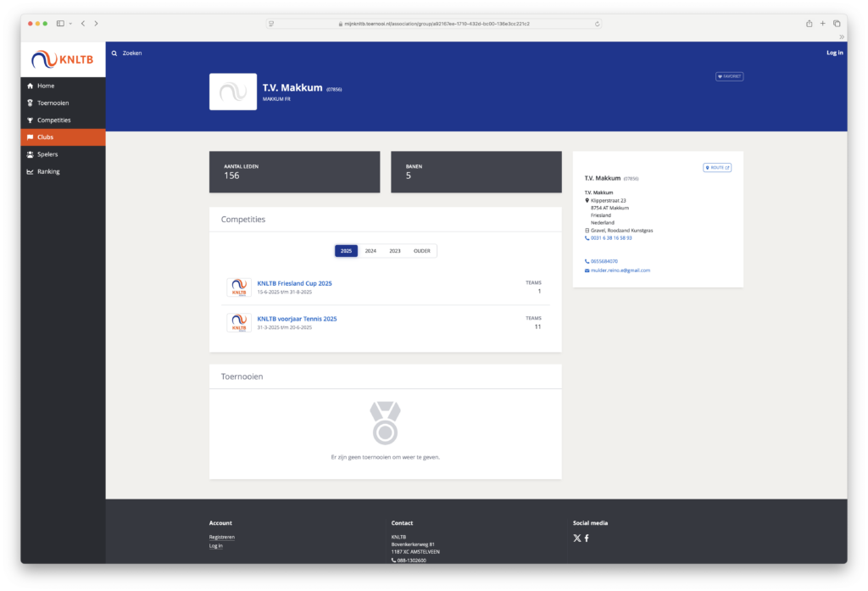Image resolution: width=868 pixels, height=591 pixels.
Task: Show the Safari tab overview
Action: pyautogui.click(x=836, y=24)
